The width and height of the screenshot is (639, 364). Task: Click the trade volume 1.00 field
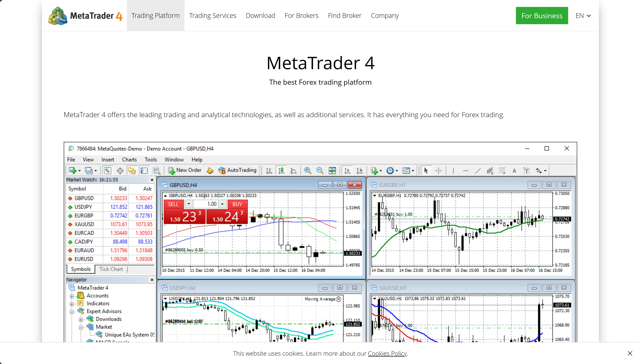tap(206, 204)
